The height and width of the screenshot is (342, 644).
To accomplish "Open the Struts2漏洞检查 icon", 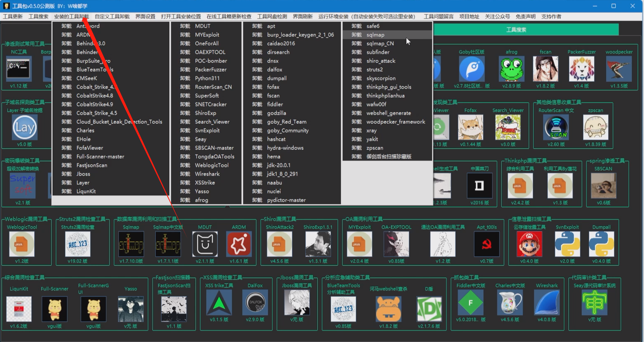I will (x=78, y=244).
